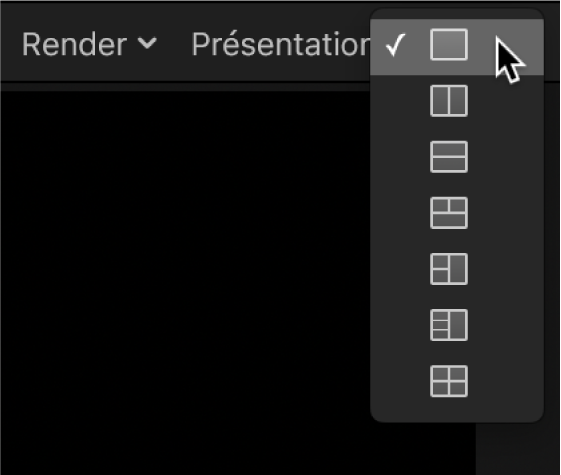Click the menu row for the quad grid layout
This screenshot has width=561, height=475.
pyautogui.click(x=457, y=381)
